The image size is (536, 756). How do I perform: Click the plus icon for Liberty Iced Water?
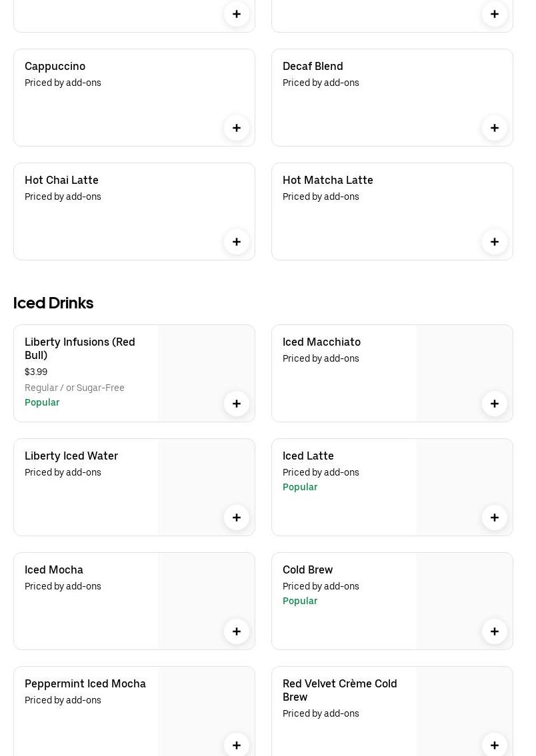[237, 518]
